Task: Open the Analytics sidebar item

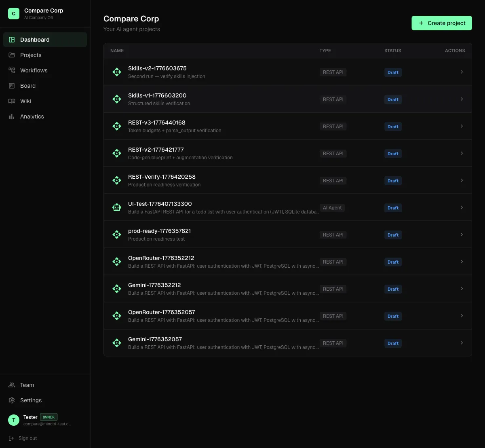Action: click(x=45, y=116)
